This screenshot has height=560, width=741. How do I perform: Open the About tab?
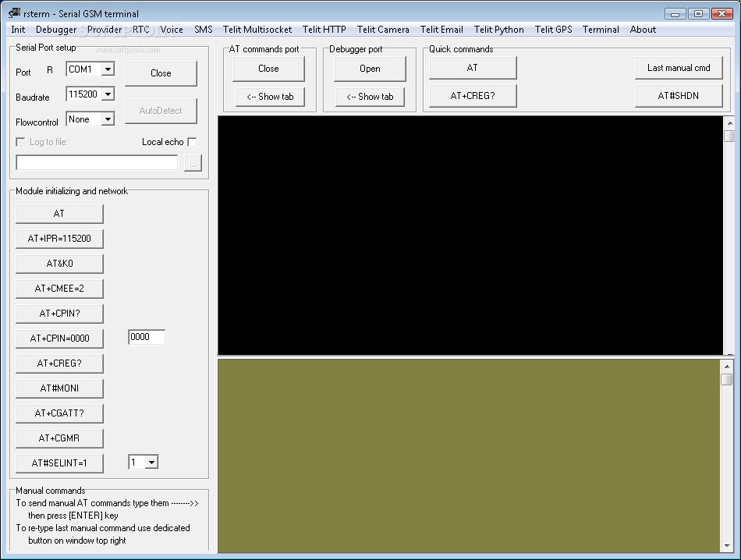[x=643, y=30]
